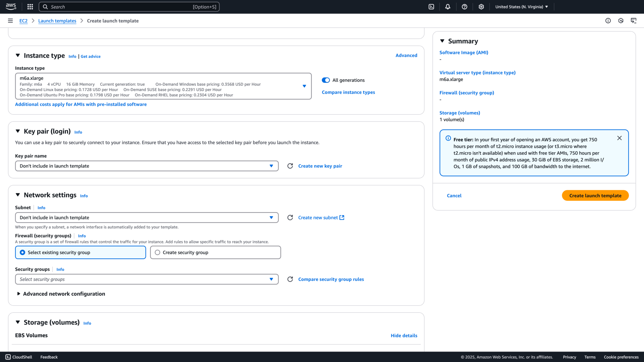Click the search magnifier icon
The height and width of the screenshot is (362, 644).
(x=45, y=7)
